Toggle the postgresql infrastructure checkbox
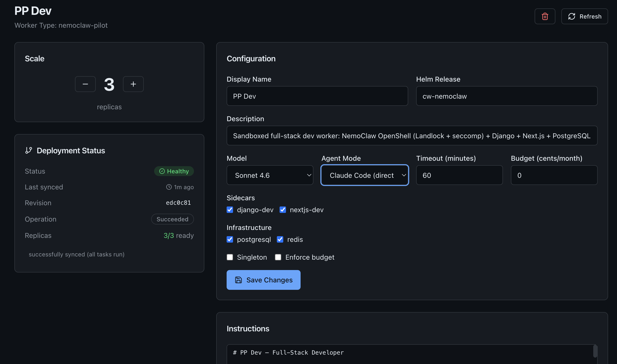Viewport: 617px width, 364px height. pos(230,239)
